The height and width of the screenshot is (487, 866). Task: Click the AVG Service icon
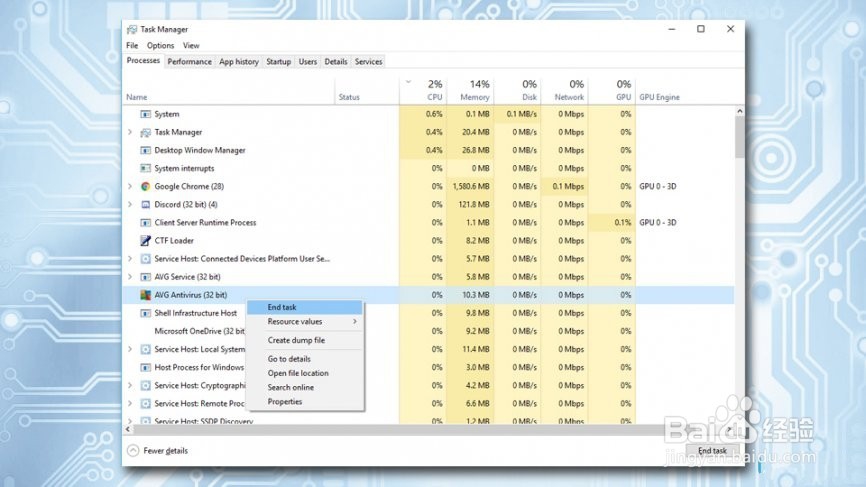pyautogui.click(x=145, y=277)
